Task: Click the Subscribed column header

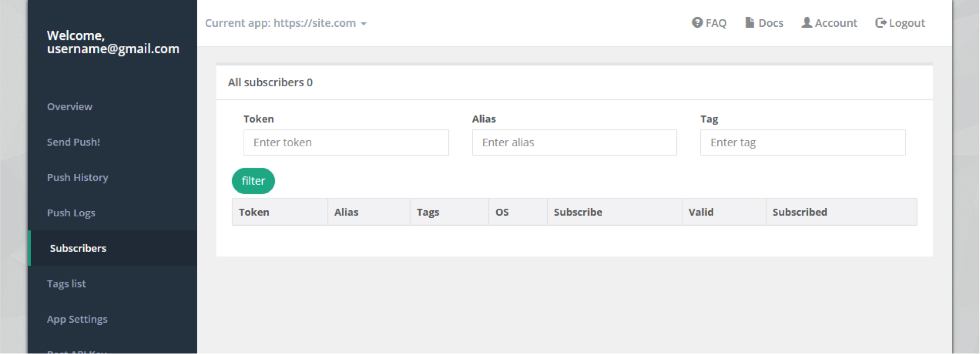Action: click(799, 212)
